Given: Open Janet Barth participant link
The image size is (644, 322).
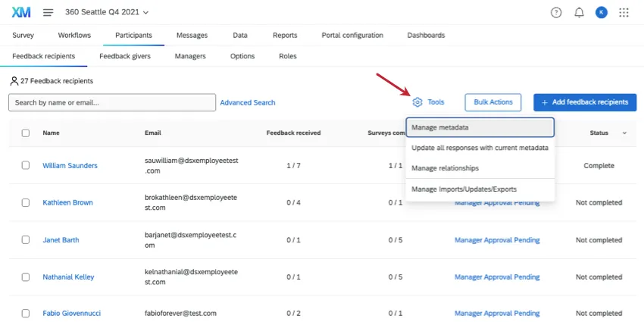Looking at the screenshot, I should pyautogui.click(x=61, y=240).
